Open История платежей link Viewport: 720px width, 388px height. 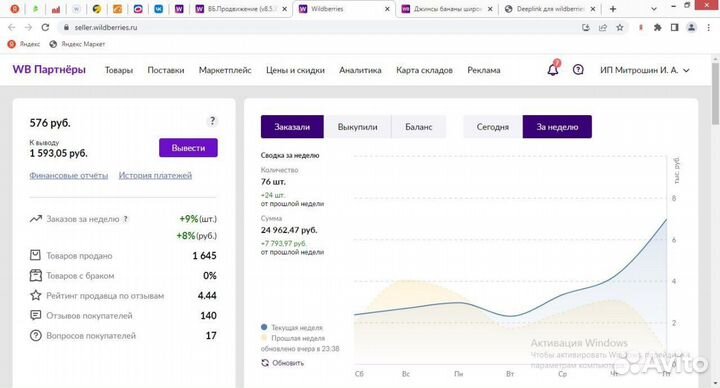click(155, 175)
